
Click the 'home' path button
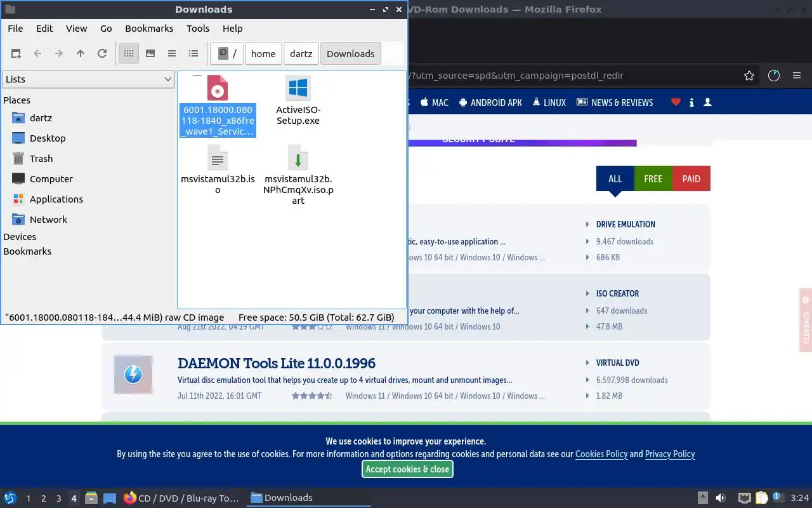pyautogui.click(x=263, y=54)
